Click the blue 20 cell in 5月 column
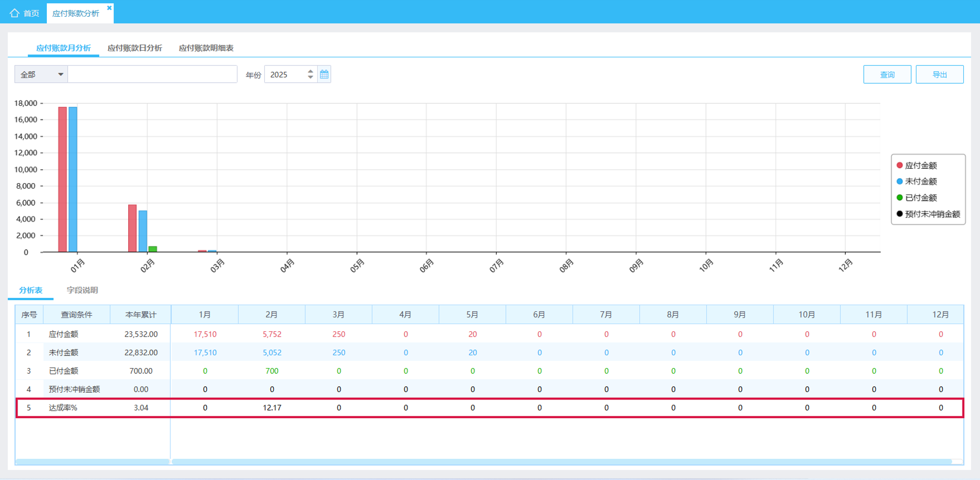 [473, 352]
